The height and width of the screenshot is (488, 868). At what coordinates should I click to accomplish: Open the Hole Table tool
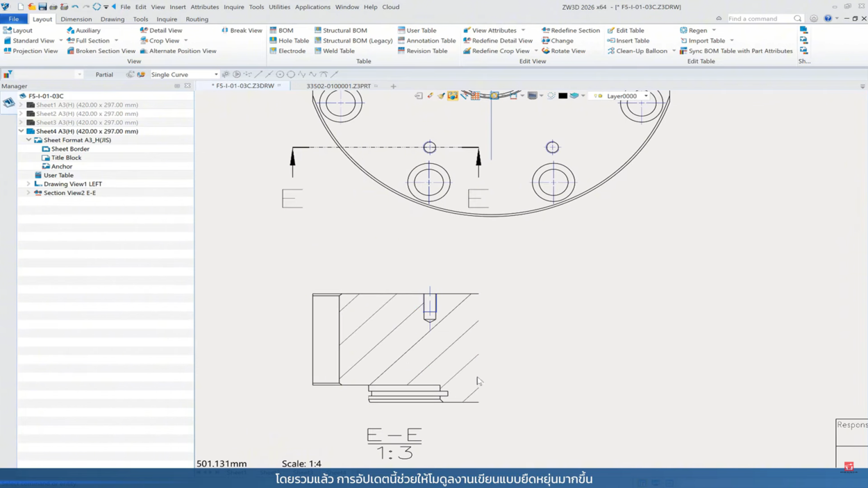[289, 41]
